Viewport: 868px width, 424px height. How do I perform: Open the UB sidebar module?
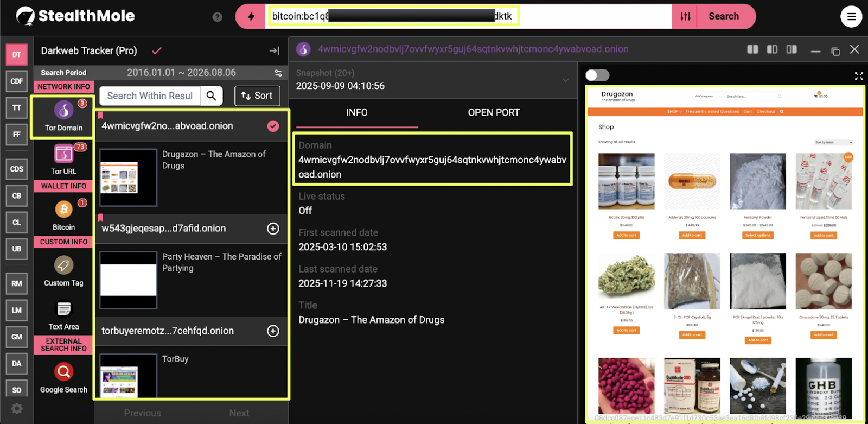(x=17, y=249)
